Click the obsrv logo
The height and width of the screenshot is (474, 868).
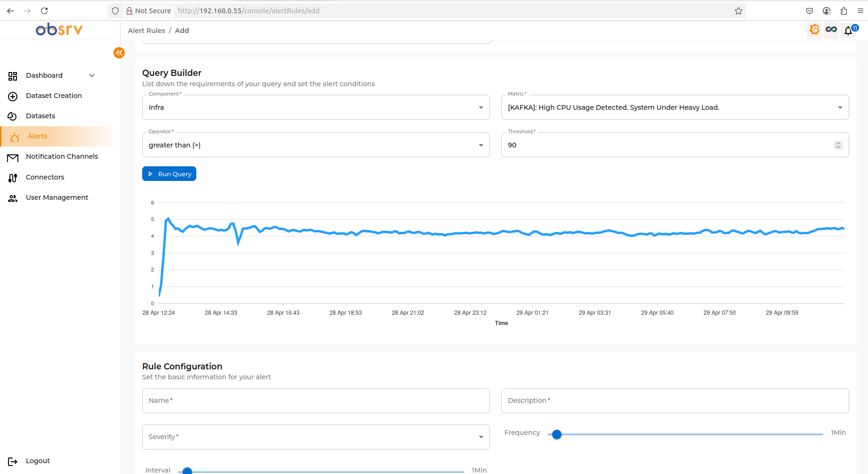(59, 30)
